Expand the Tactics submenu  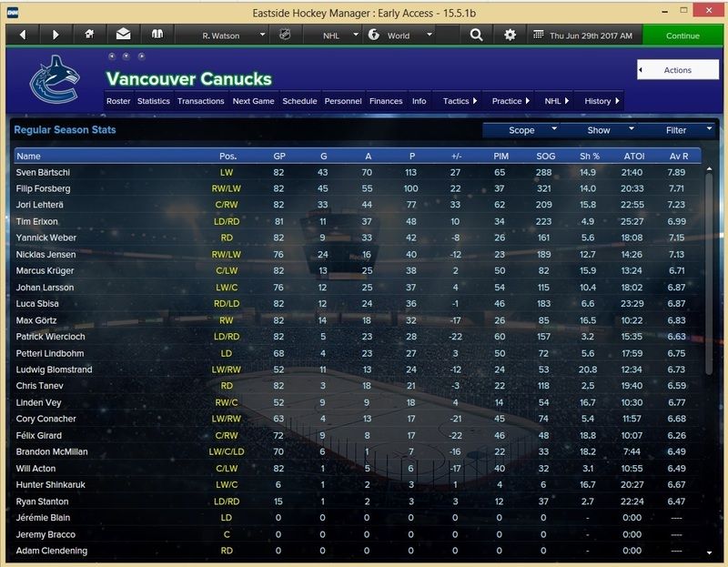click(x=460, y=101)
